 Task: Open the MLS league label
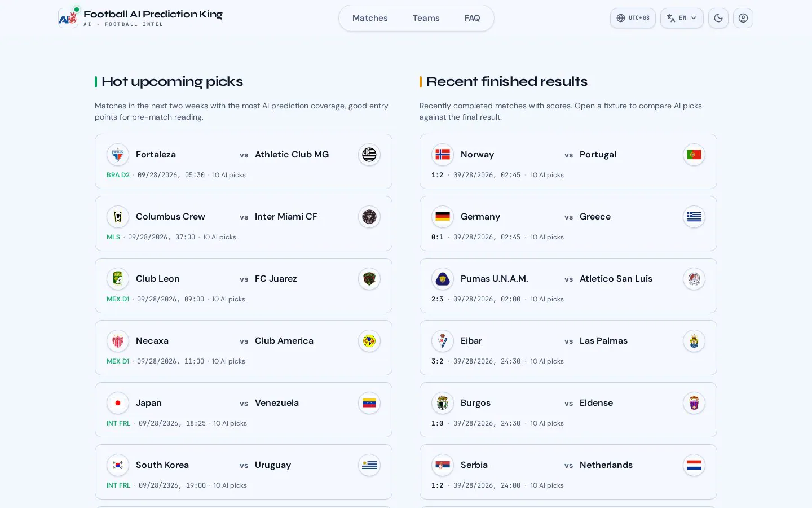(x=113, y=237)
